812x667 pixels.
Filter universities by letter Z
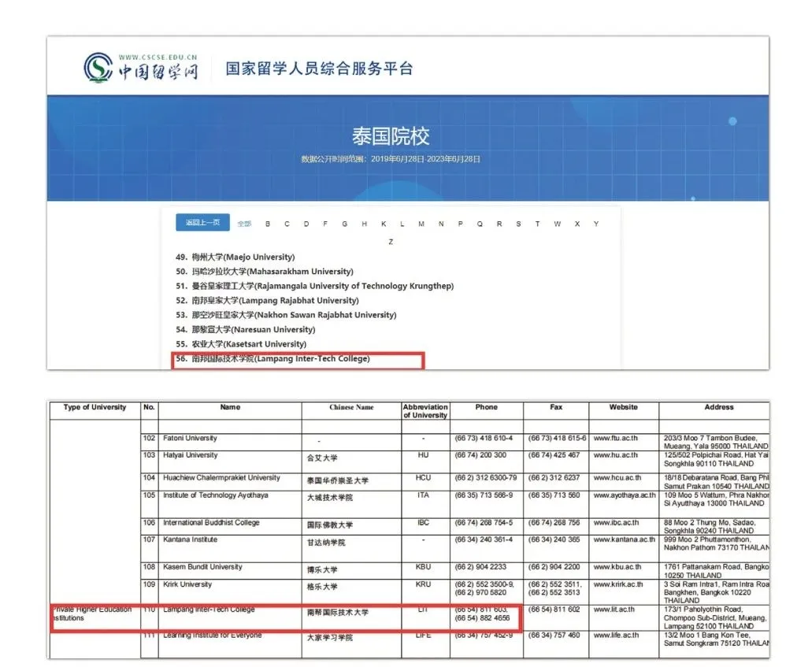[x=391, y=242]
